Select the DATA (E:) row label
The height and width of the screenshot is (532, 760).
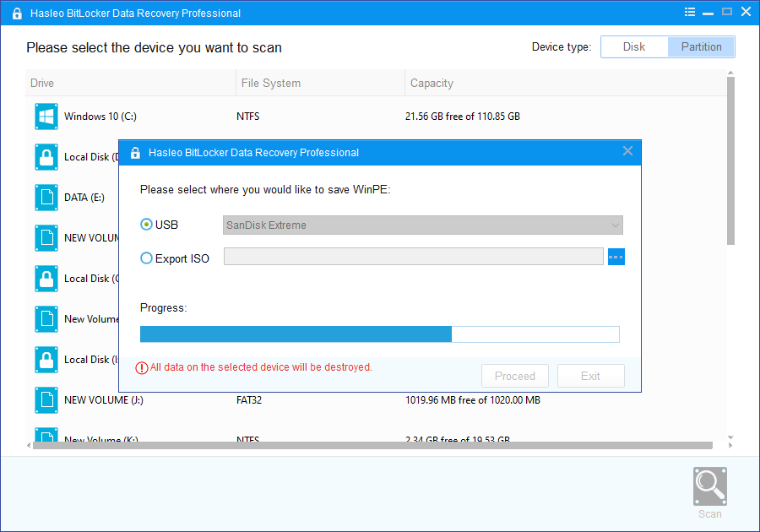tap(84, 198)
